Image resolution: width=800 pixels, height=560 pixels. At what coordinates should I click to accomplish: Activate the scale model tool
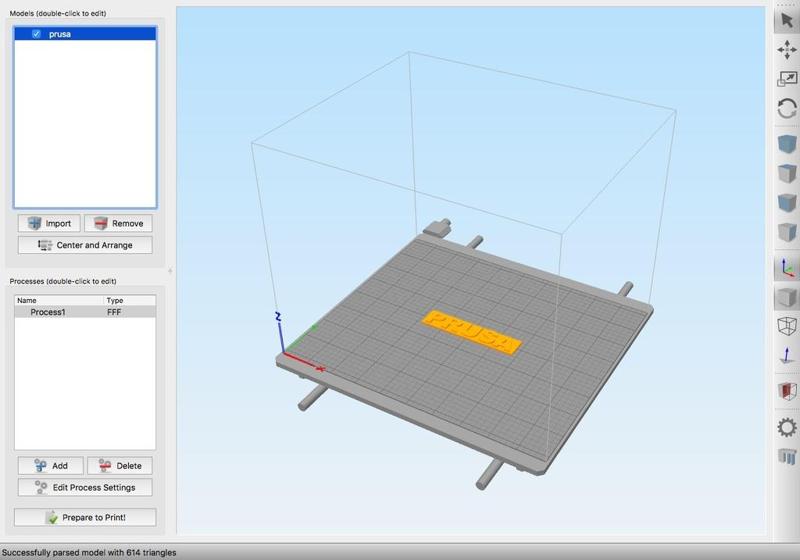coord(787,79)
